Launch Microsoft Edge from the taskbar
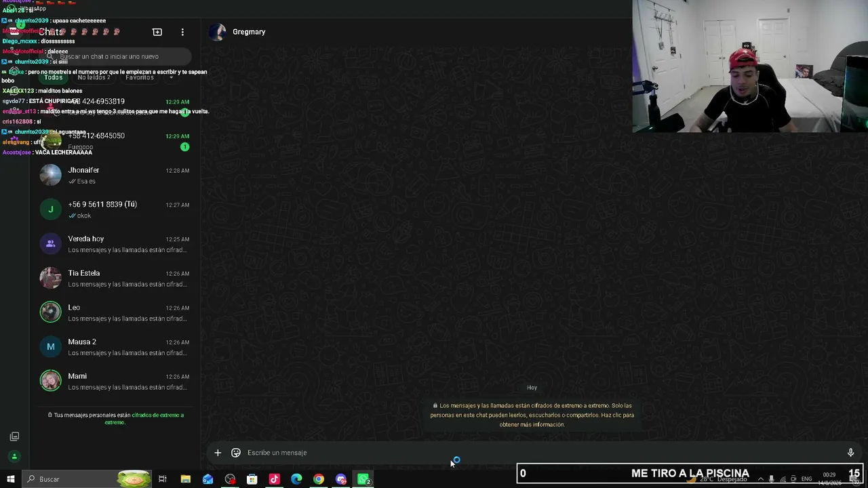The height and width of the screenshot is (488, 868). click(x=296, y=479)
